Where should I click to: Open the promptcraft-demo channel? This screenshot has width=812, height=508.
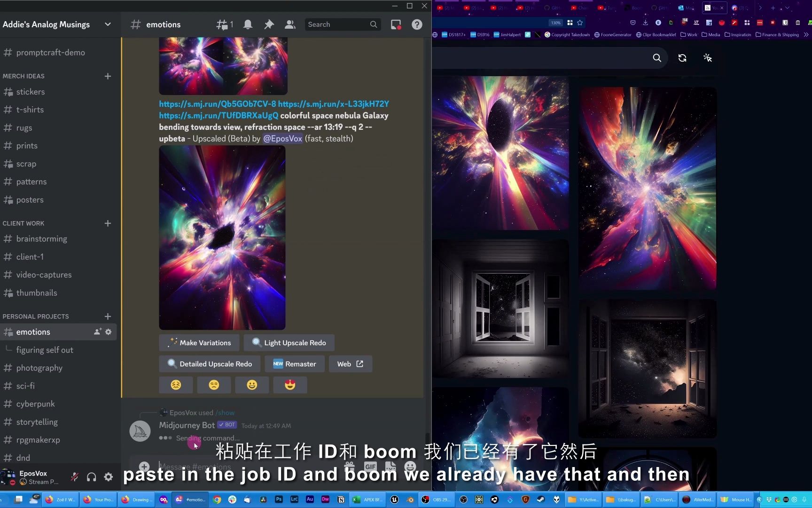coord(58,53)
